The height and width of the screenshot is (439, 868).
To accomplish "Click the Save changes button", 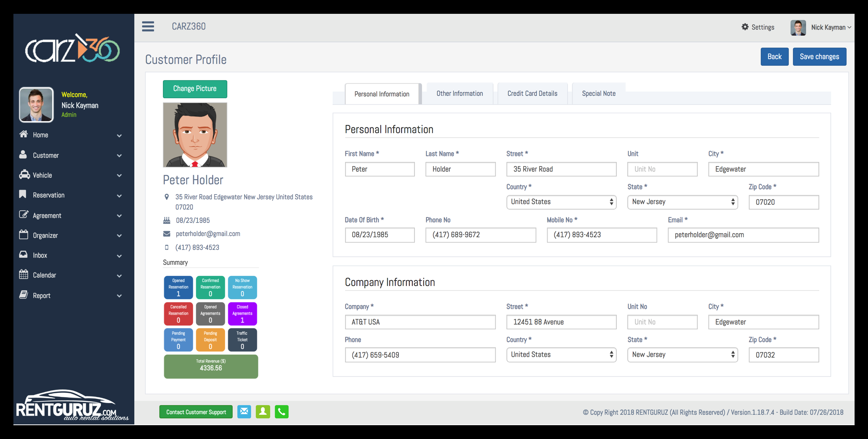I will (819, 57).
